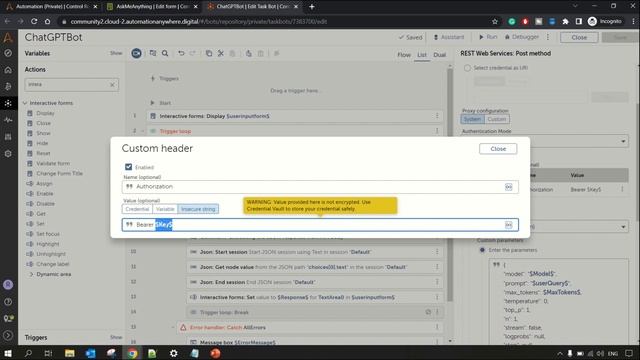Image resolution: width=640 pixels, height=360 pixels.
Task: Select the Insecure string value type
Action: click(x=198, y=209)
